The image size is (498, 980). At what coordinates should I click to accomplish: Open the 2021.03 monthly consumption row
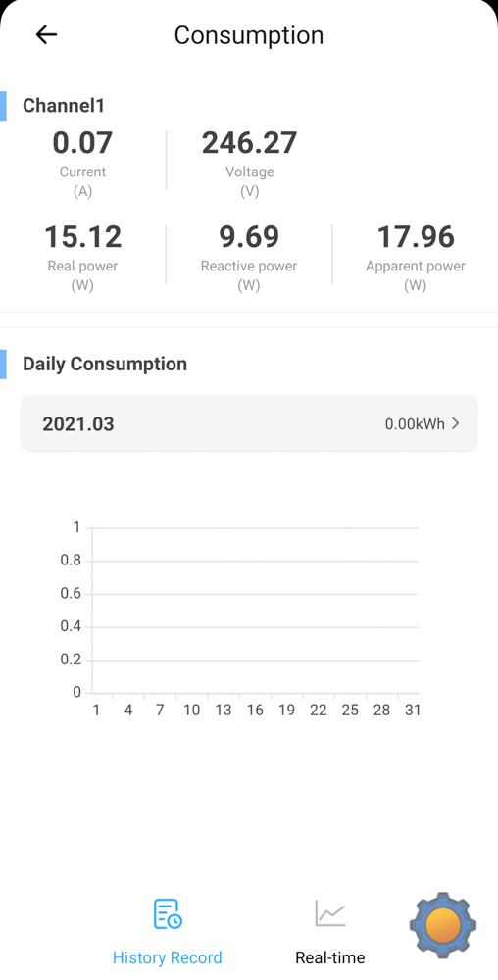(249, 423)
